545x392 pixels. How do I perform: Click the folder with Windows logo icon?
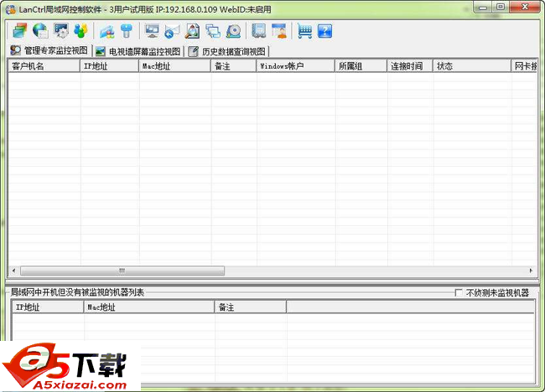106,32
